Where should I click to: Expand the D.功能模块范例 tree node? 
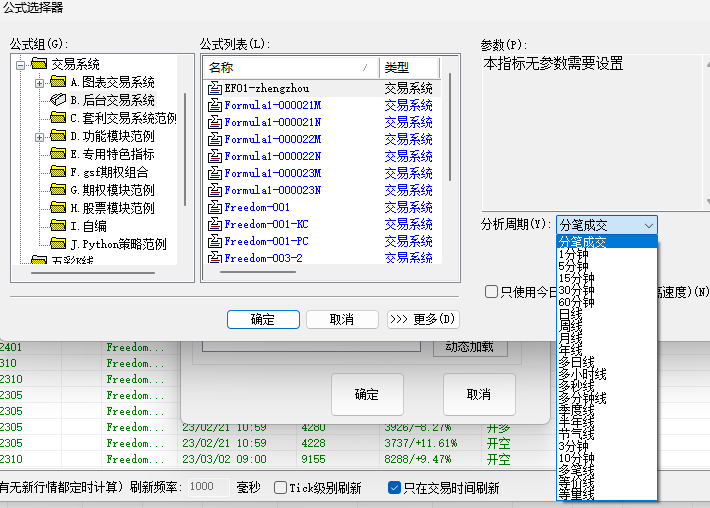(40, 136)
